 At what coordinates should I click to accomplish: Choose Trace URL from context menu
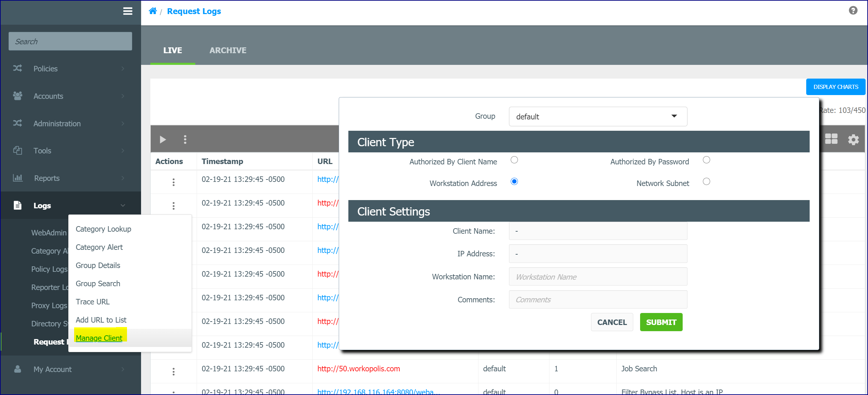click(x=93, y=302)
